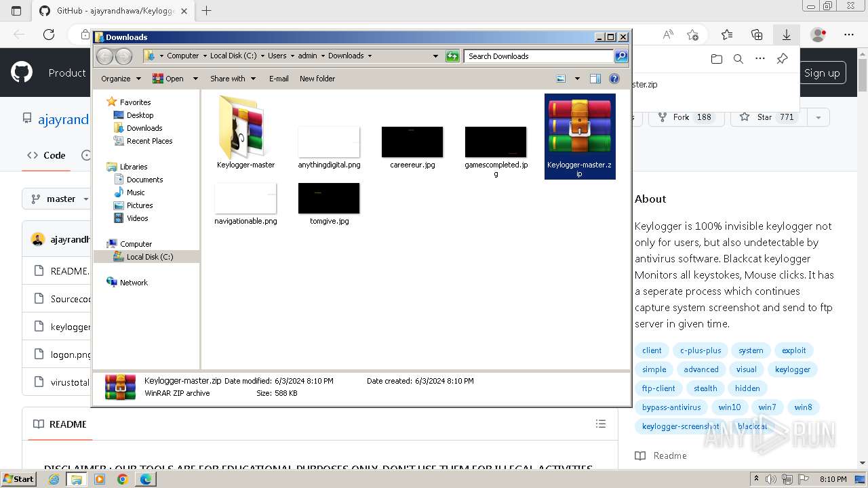Open browser Downloads icon
Screen dimensions: 868x488
(x=787, y=35)
